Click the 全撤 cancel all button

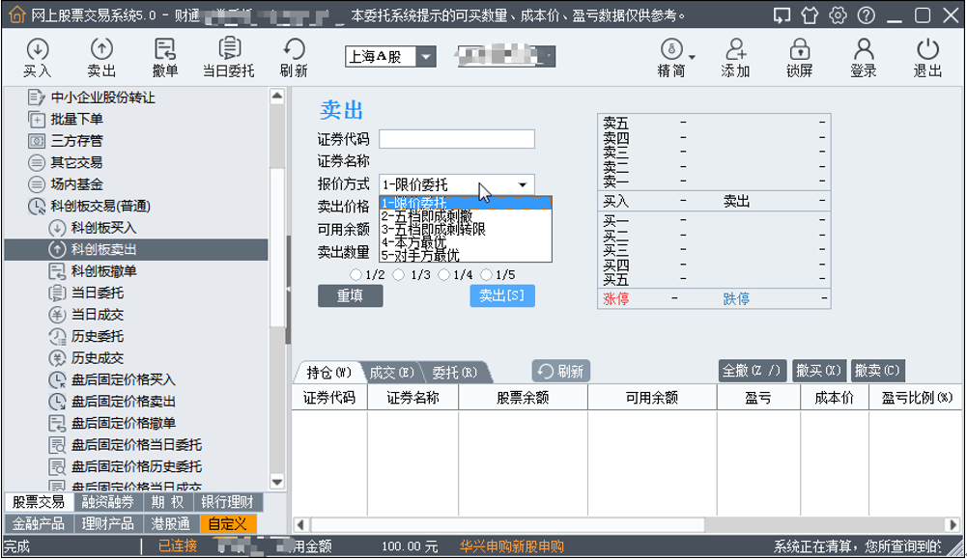pos(753,371)
